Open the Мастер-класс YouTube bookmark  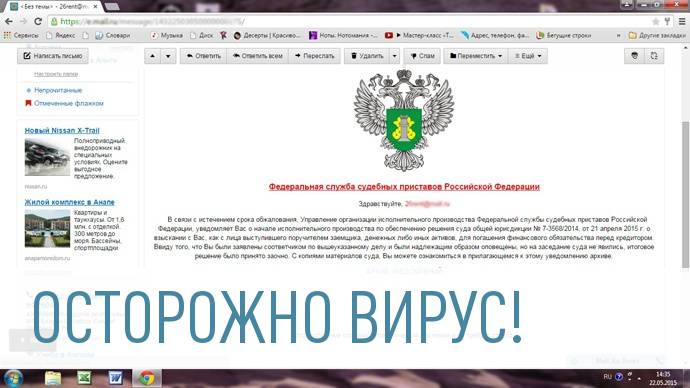(419, 35)
